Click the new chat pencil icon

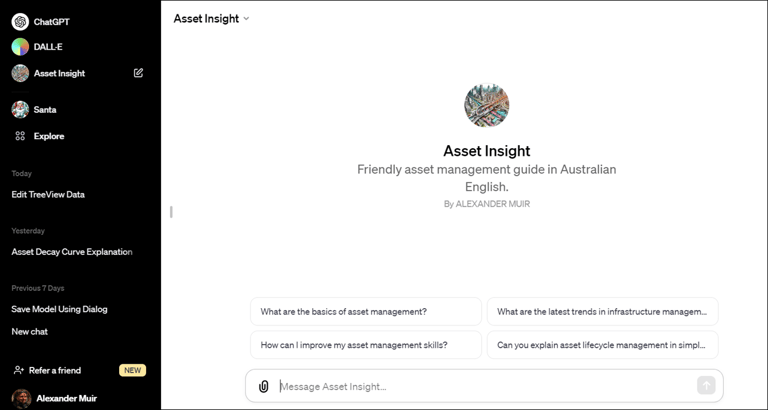click(x=139, y=73)
